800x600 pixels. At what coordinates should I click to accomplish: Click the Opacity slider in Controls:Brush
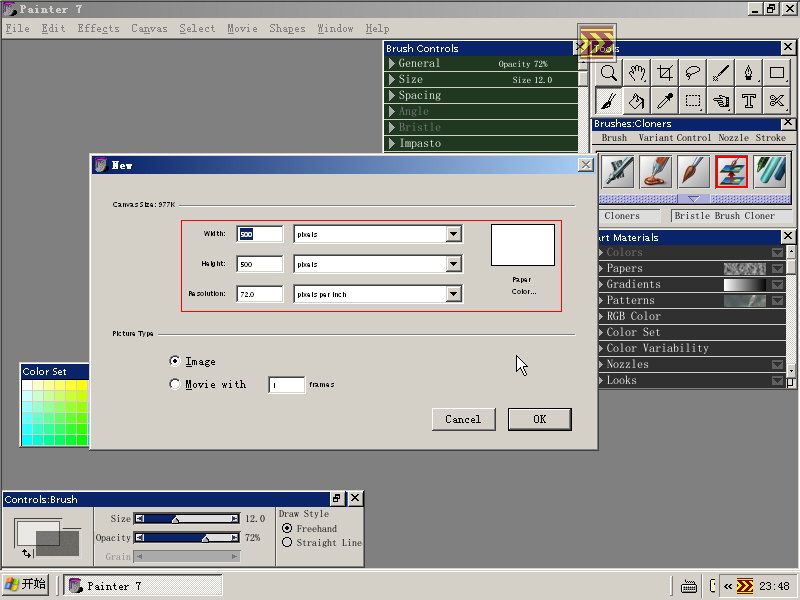coord(187,538)
